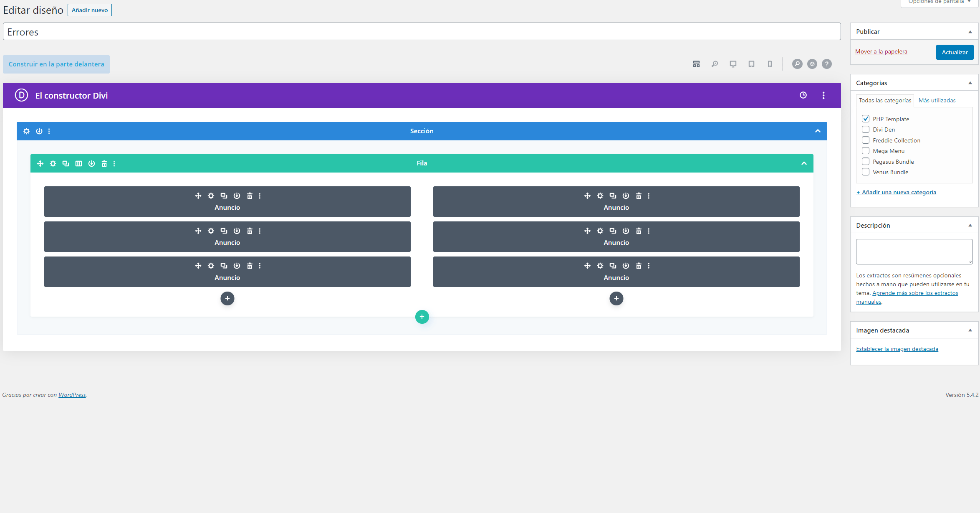Collapse the Categorías panel
980x513 pixels.
tap(970, 83)
